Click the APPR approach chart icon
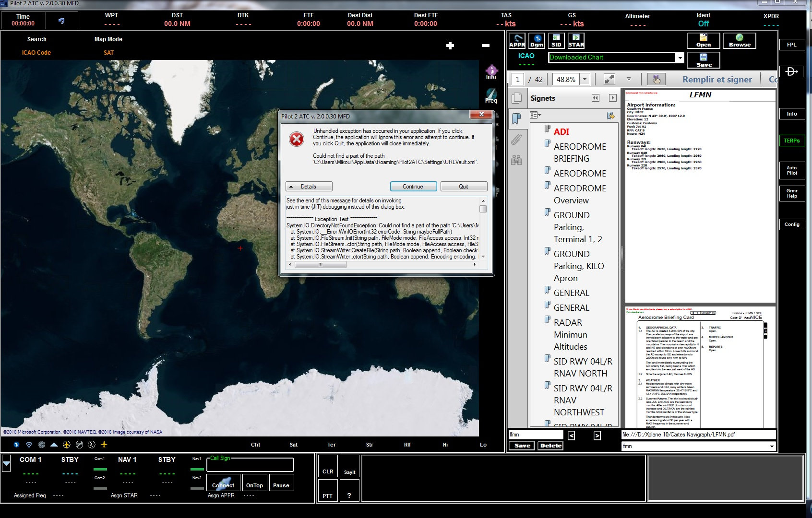The width and height of the screenshot is (812, 518). point(517,41)
